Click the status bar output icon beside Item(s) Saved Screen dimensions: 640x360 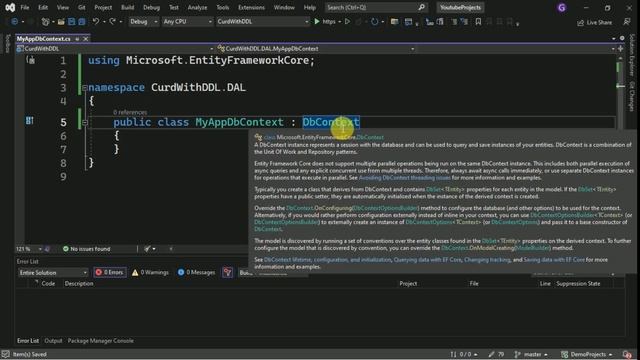click(5, 354)
